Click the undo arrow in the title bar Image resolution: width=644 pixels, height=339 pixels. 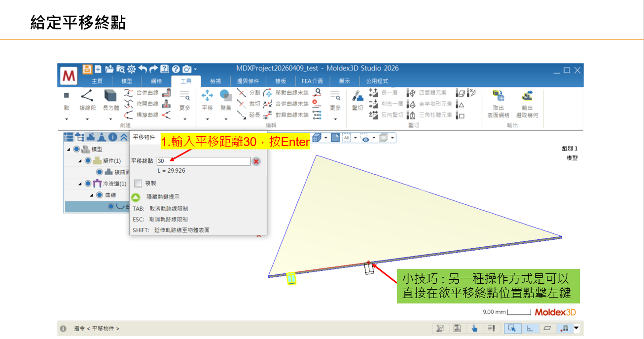coord(143,69)
